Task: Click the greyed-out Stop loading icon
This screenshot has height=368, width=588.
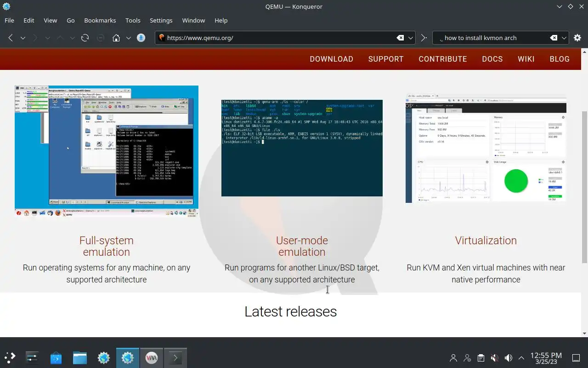Action: (x=100, y=38)
